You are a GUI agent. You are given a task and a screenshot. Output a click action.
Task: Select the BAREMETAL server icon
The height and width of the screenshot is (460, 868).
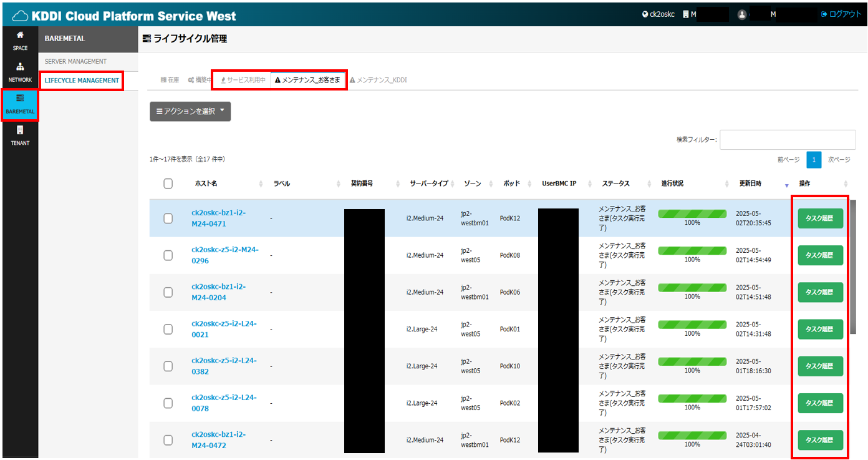pos(20,99)
